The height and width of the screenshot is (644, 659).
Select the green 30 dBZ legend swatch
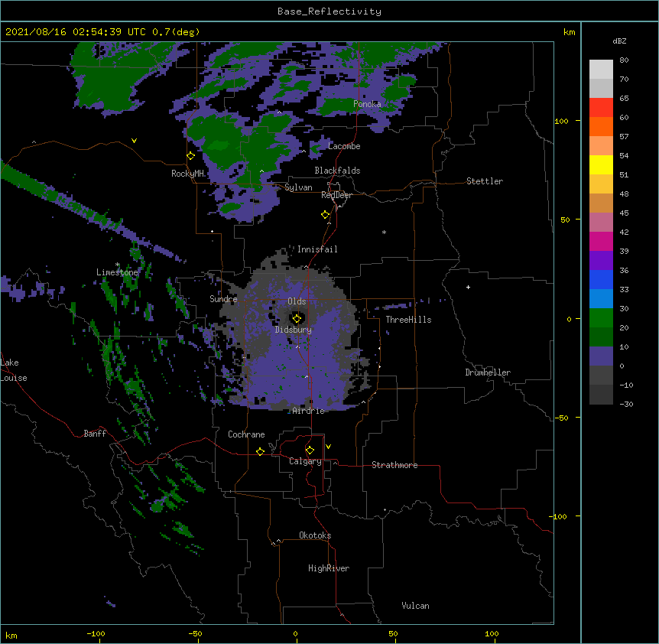tap(601, 318)
